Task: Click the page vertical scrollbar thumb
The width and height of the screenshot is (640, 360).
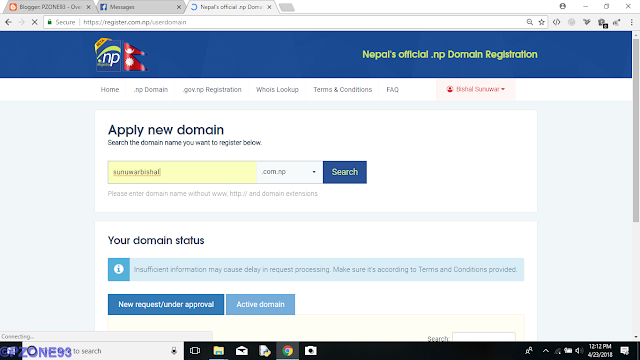Action: [636, 131]
